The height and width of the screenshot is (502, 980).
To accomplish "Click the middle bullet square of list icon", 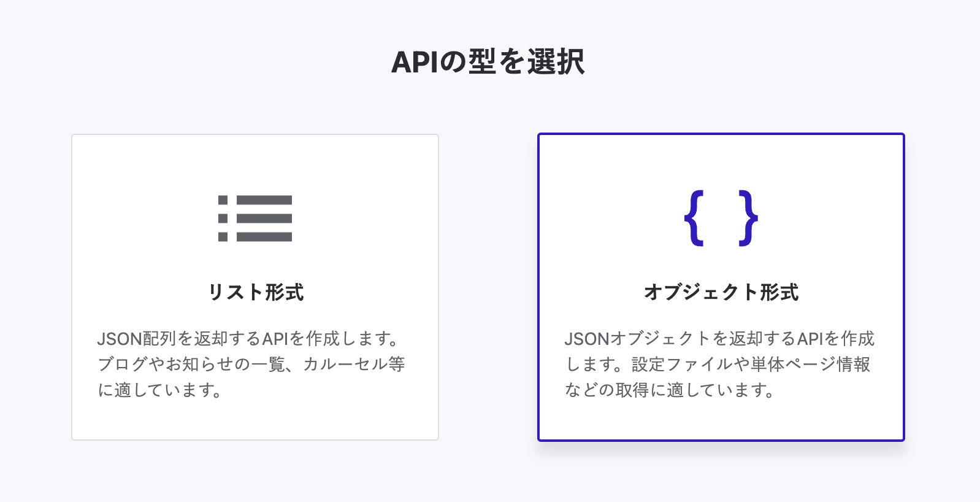I will coord(223,218).
